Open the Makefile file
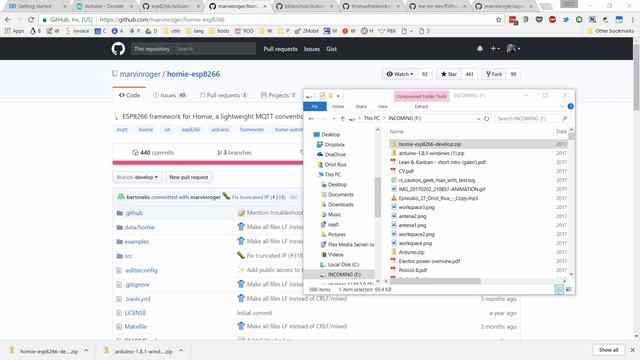 point(136,327)
